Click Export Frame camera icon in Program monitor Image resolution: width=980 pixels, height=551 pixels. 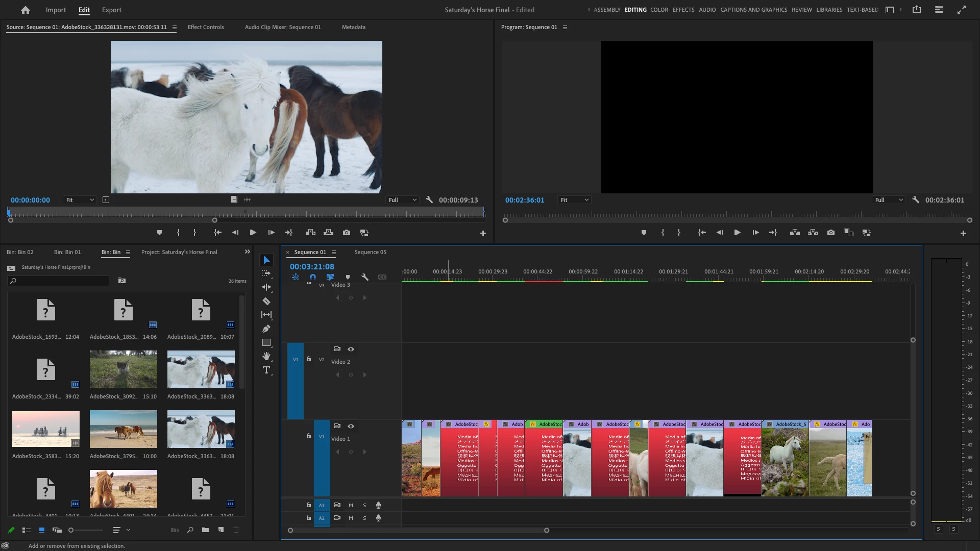[x=831, y=233]
